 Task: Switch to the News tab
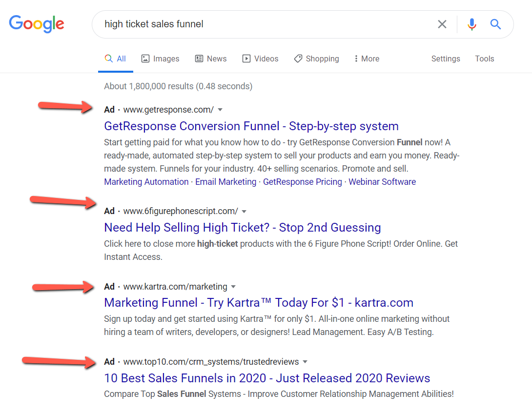211,59
